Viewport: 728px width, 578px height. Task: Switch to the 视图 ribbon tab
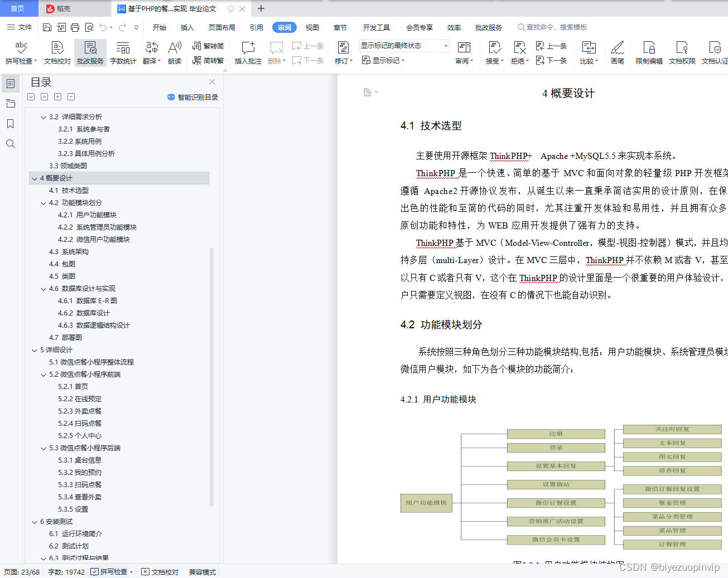click(312, 27)
